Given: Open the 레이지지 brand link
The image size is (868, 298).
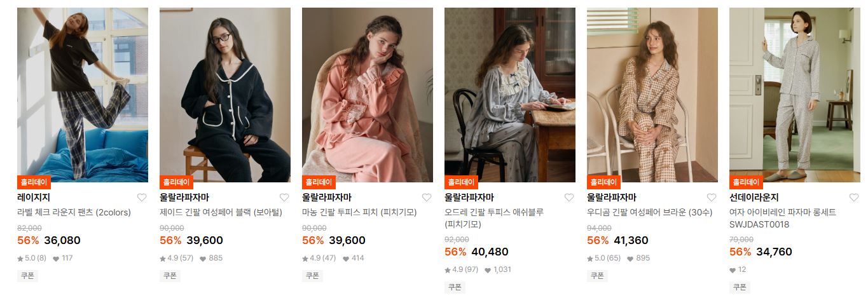Looking at the screenshot, I should pyautogui.click(x=34, y=198).
